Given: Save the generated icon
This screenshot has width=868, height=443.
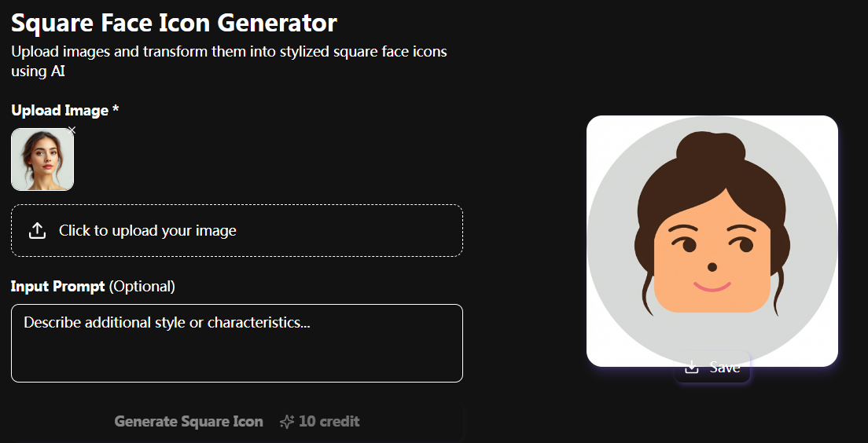Looking at the screenshot, I should click(713, 368).
